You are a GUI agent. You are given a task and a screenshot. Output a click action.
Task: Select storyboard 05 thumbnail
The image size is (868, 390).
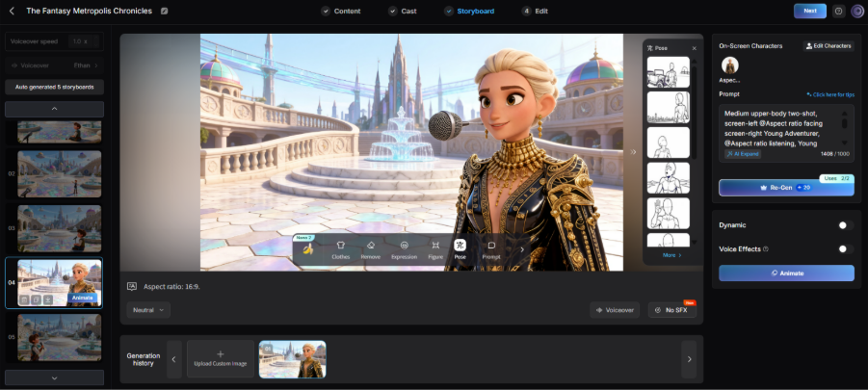tap(59, 337)
